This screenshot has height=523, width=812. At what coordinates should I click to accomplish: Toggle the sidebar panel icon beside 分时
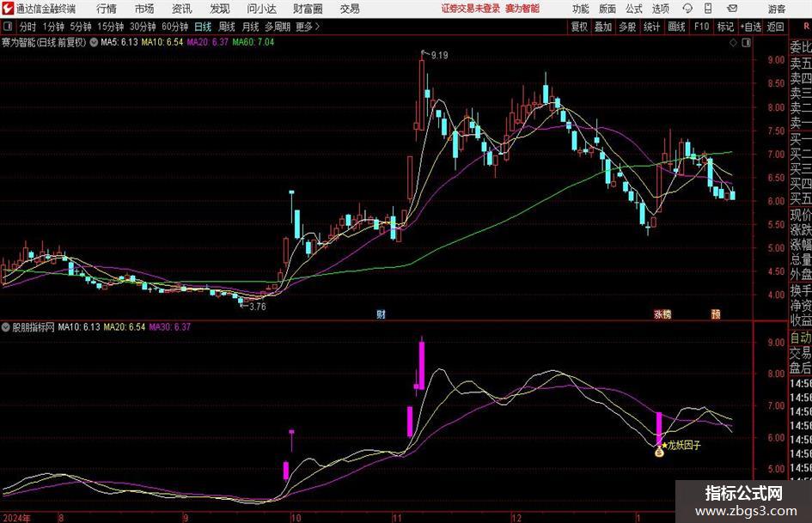[x=7, y=27]
